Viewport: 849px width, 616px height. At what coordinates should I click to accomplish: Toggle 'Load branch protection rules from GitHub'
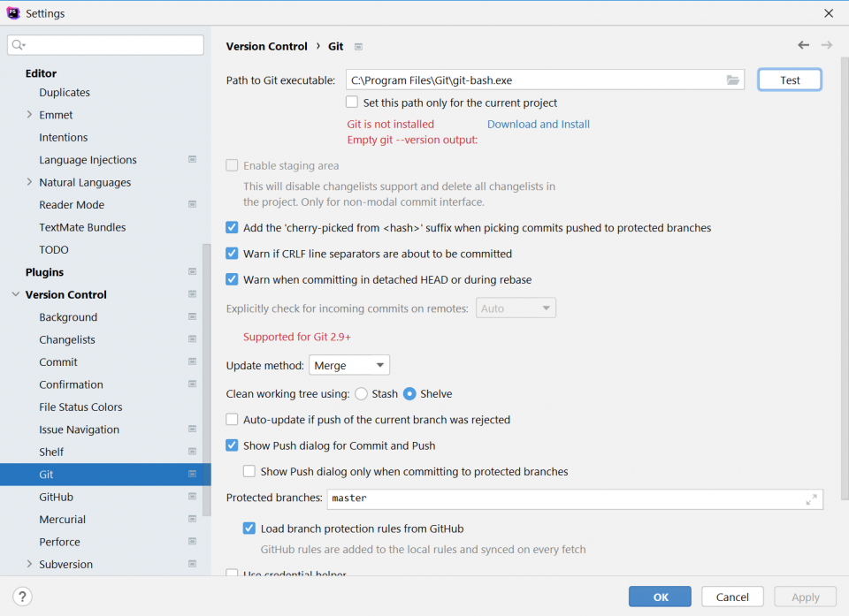[x=249, y=528]
